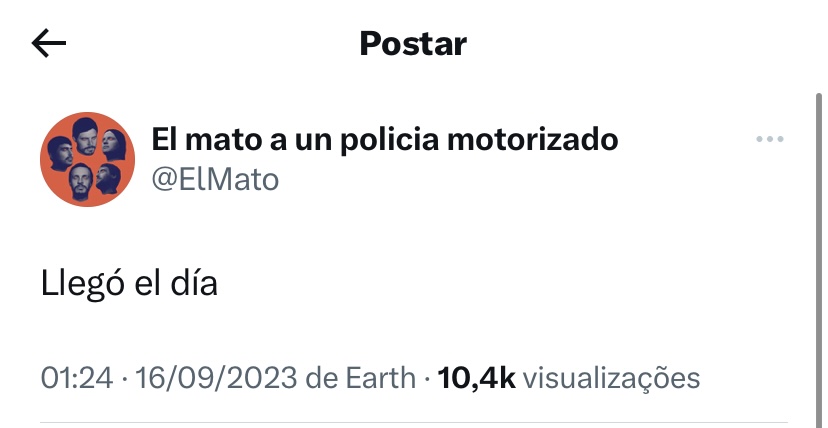Click the vertical scrollbar on the right
The width and height of the screenshot is (828, 428).
(x=819, y=250)
